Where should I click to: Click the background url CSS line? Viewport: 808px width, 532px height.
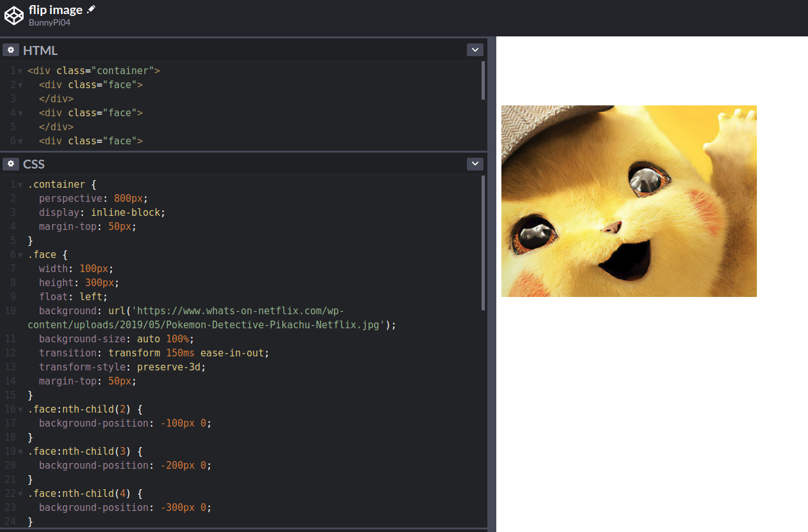click(212, 318)
